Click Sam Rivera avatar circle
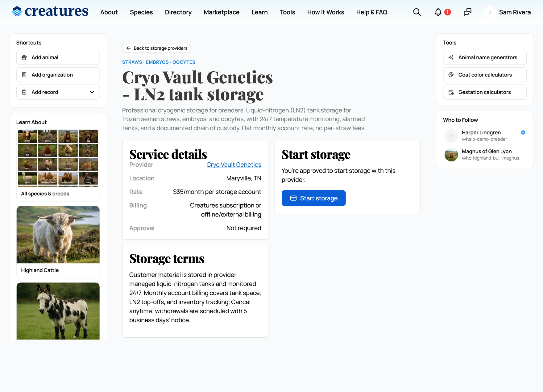Image resolution: width=543 pixels, height=392 pixels. [490, 12]
